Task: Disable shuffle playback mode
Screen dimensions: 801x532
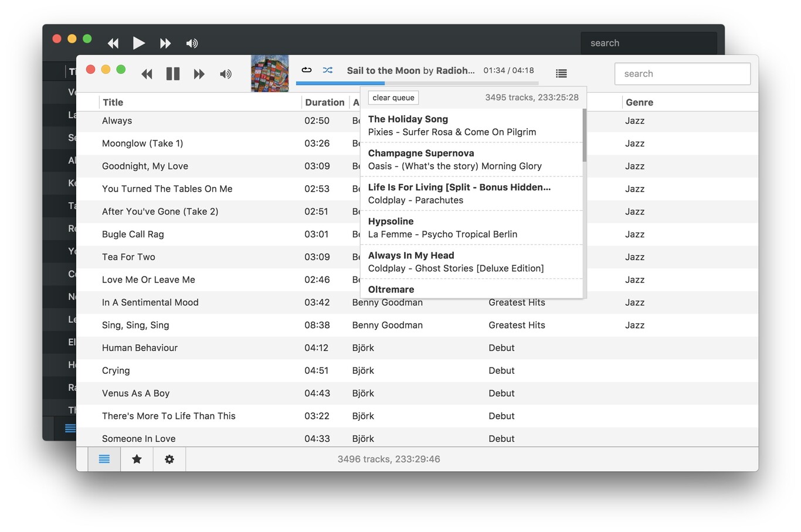Action: tap(328, 69)
